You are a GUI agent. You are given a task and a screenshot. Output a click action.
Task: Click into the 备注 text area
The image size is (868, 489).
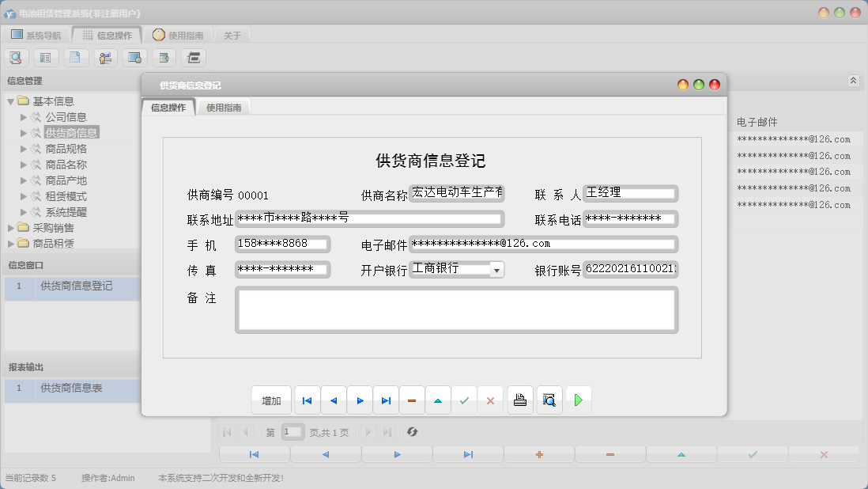(456, 309)
